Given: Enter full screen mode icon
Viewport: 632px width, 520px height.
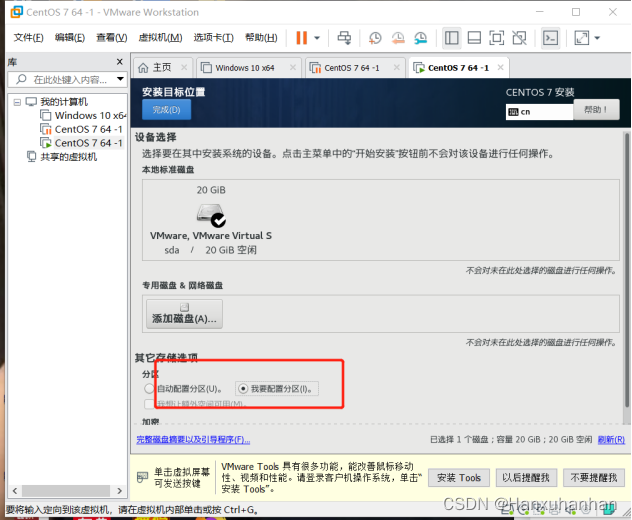Looking at the screenshot, I should (x=497, y=38).
